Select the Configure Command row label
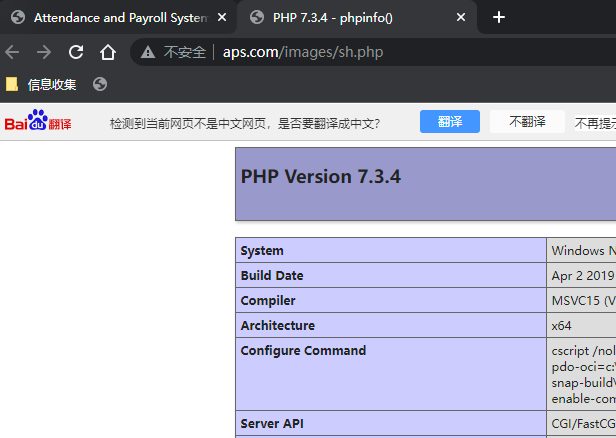616x438 pixels. coord(303,350)
